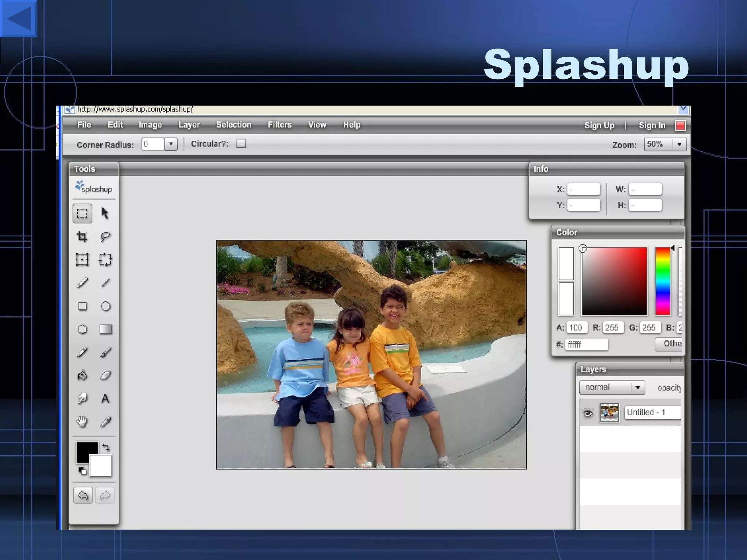
Task: Click the Untitled - 1 layer name
Action: point(653,412)
